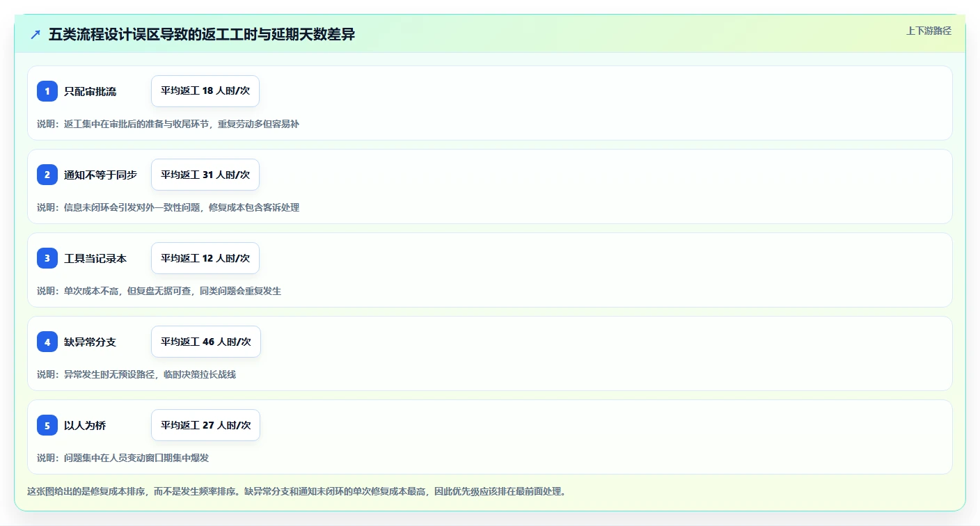This screenshot has height=526, width=980.
Task: Click the note 异常发生时无预设路径
Action: coord(136,374)
